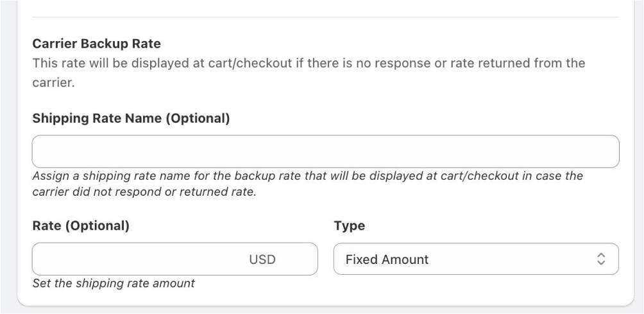
Task: Click the "Carrier Backup Rate" heading
Action: [96, 44]
